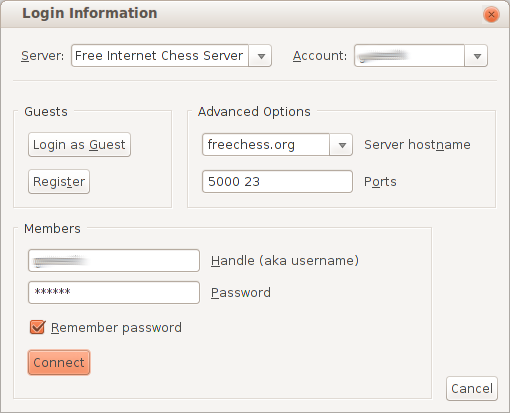Click Login as Guest button
The height and width of the screenshot is (413, 510).
coord(79,145)
